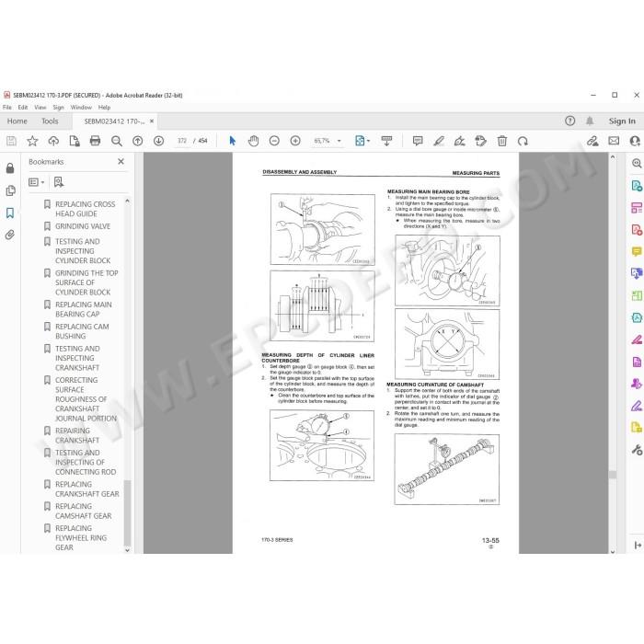
Task: Open the Edit menu
Action: (23, 108)
